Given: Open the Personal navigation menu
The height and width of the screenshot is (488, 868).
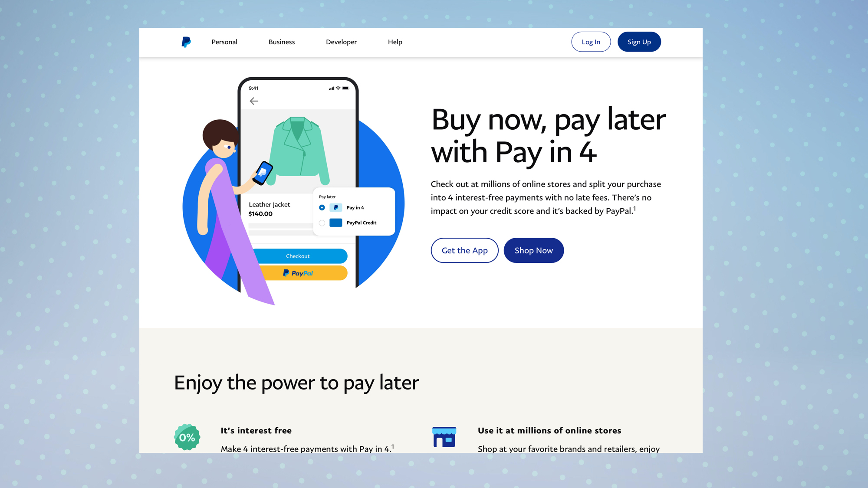Looking at the screenshot, I should [224, 42].
